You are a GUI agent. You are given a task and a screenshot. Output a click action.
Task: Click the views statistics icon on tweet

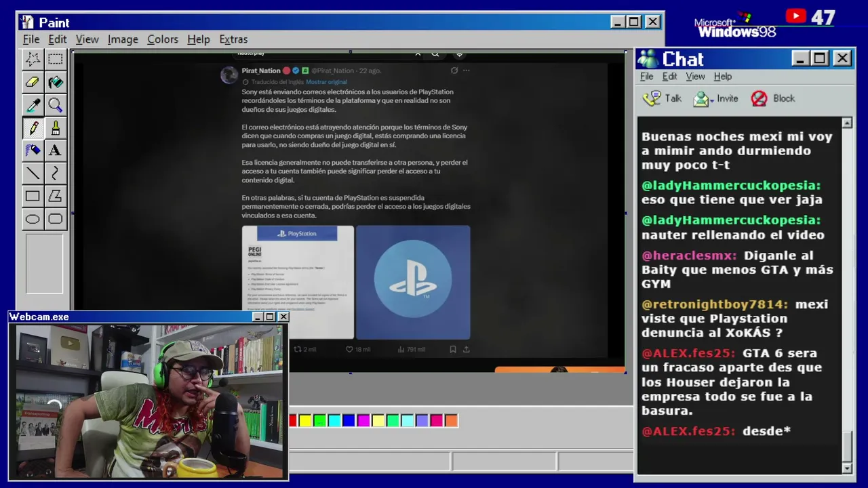coord(401,349)
